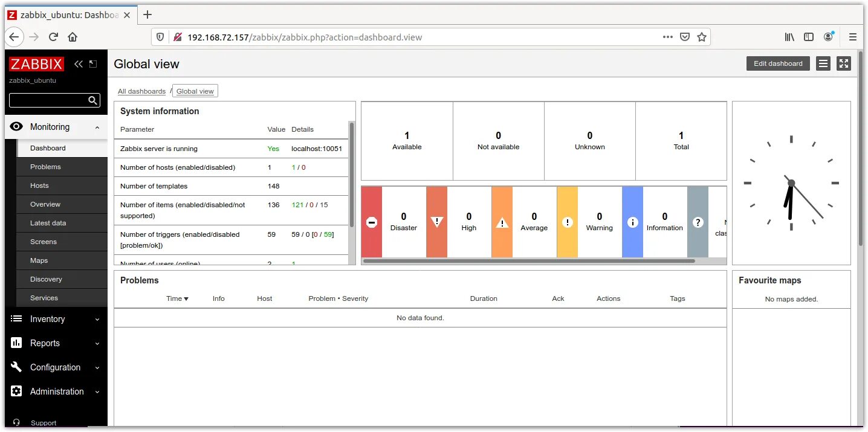Click the Monitoring eye icon
The height and width of the screenshot is (432, 868).
click(x=16, y=127)
